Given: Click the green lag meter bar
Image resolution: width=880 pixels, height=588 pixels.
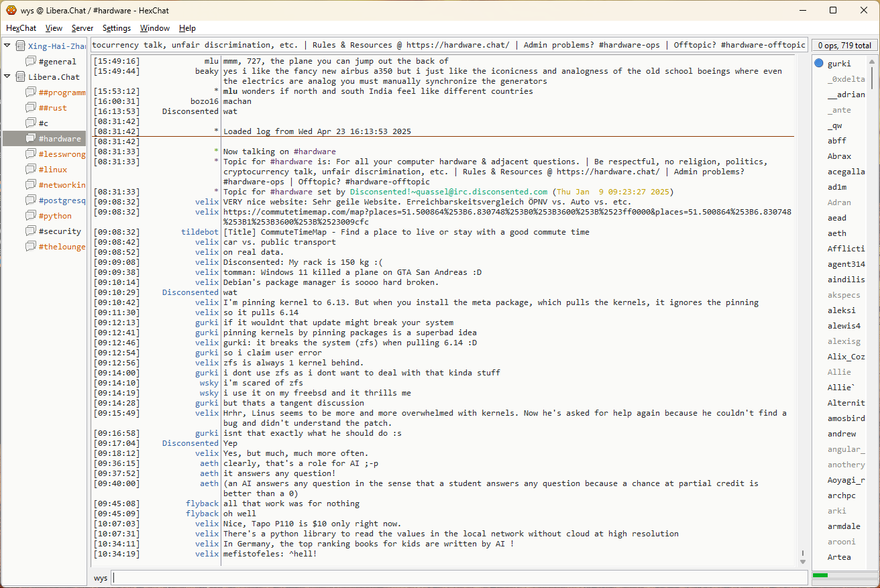Looking at the screenshot, I should pos(820,575).
